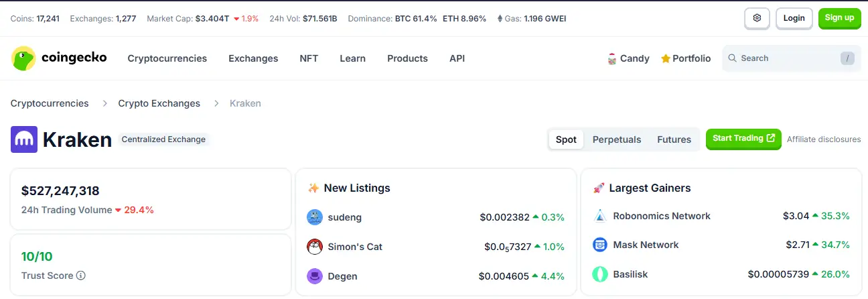This screenshot has height=299, width=868.
Task: Click into the Search field
Action: click(x=792, y=58)
